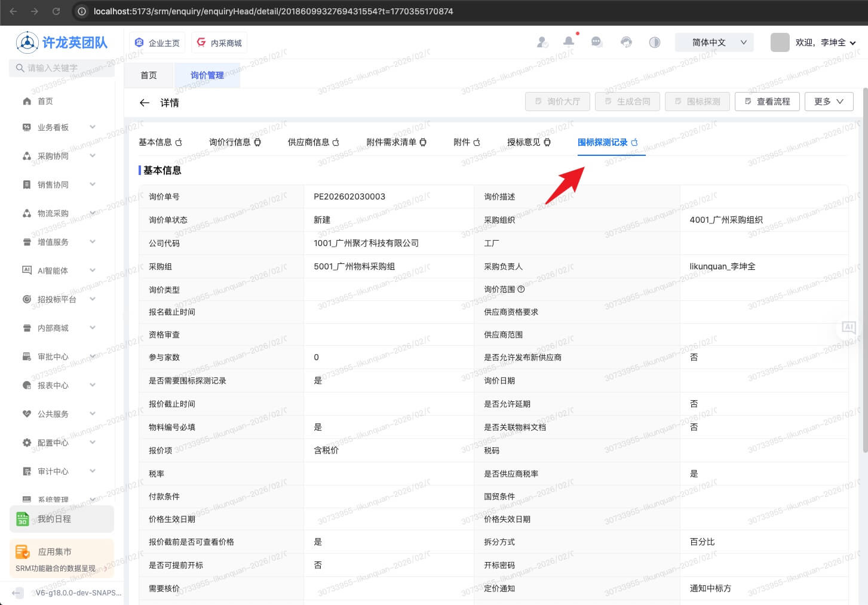
Task: Expand the 采购协同 sidebar menu
Action: 60,156
